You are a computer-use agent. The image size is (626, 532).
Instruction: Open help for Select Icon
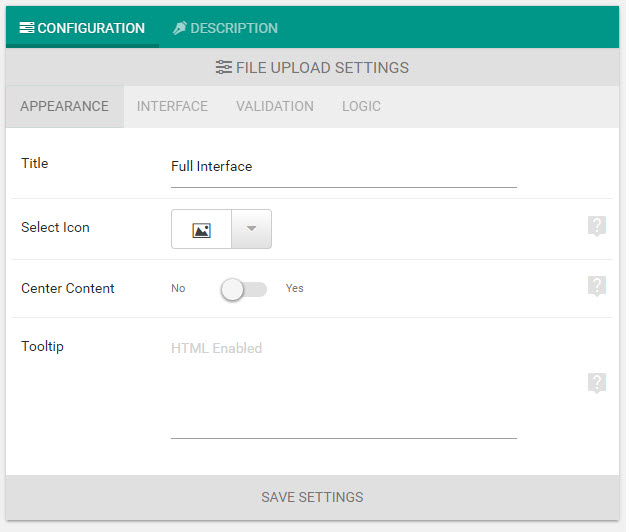[597, 226]
